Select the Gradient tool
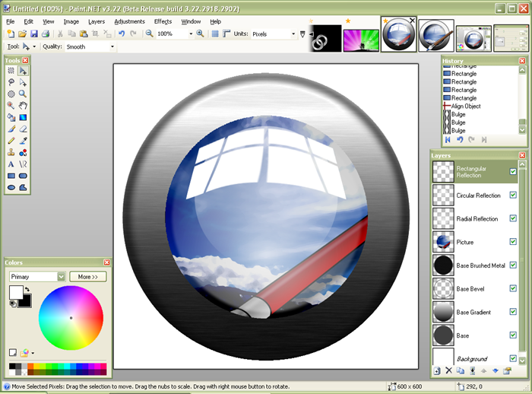The image size is (532, 394). [x=23, y=118]
